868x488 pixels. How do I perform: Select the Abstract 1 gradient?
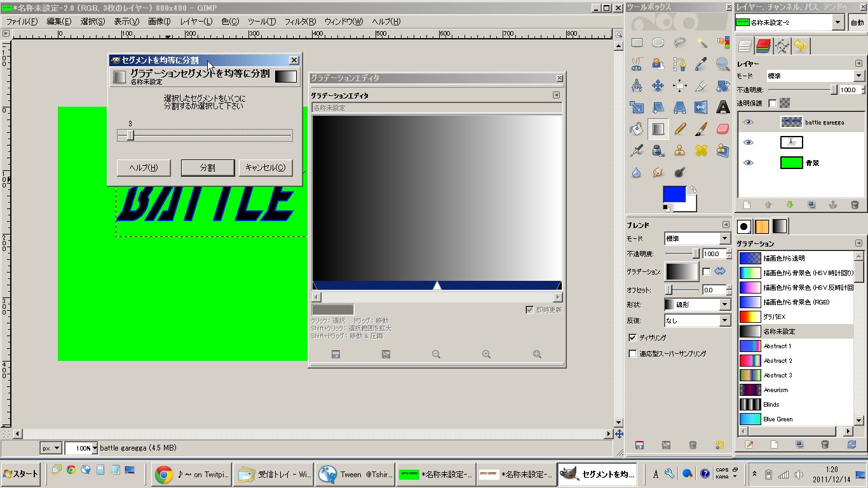[x=796, y=346]
